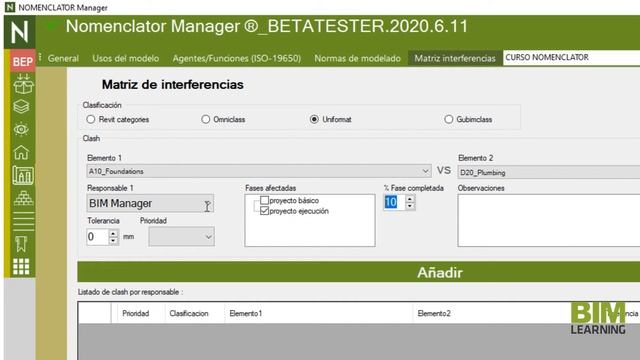Select the Matriz interferencias tab
This screenshot has height=360, width=640.
pyautogui.click(x=455, y=58)
